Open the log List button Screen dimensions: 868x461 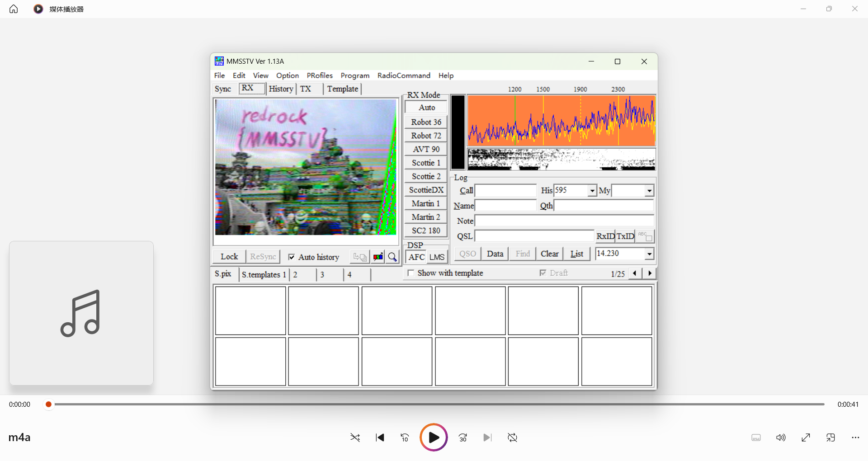[x=577, y=254]
